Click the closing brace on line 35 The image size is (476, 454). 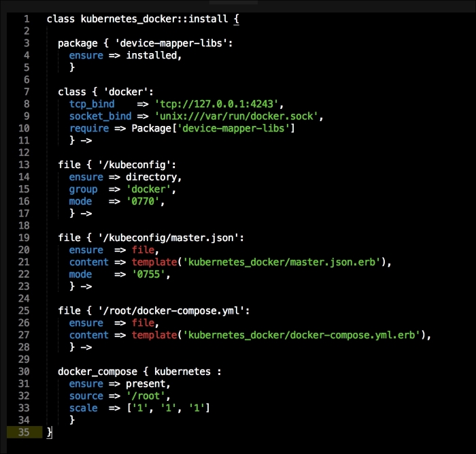[x=50, y=432]
